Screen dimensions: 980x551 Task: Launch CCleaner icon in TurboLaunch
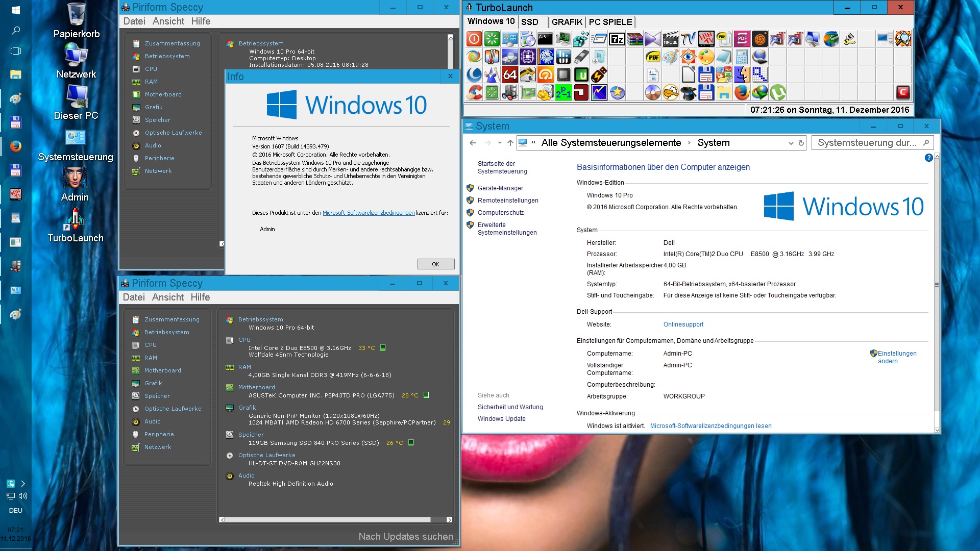(474, 92)
